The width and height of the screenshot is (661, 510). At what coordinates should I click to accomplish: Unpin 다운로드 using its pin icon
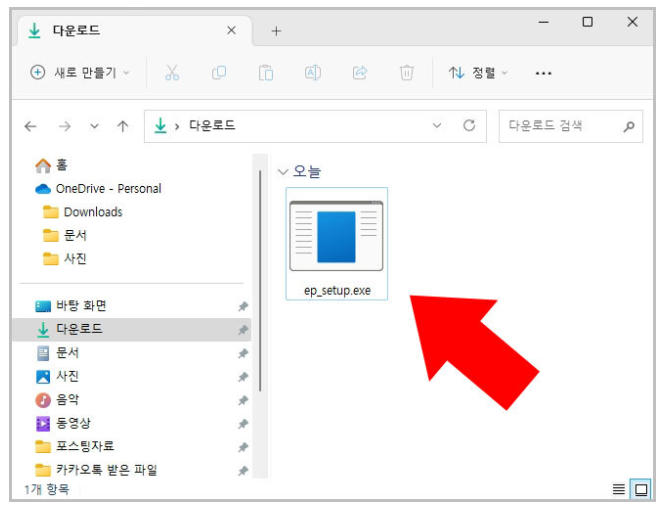243,330
